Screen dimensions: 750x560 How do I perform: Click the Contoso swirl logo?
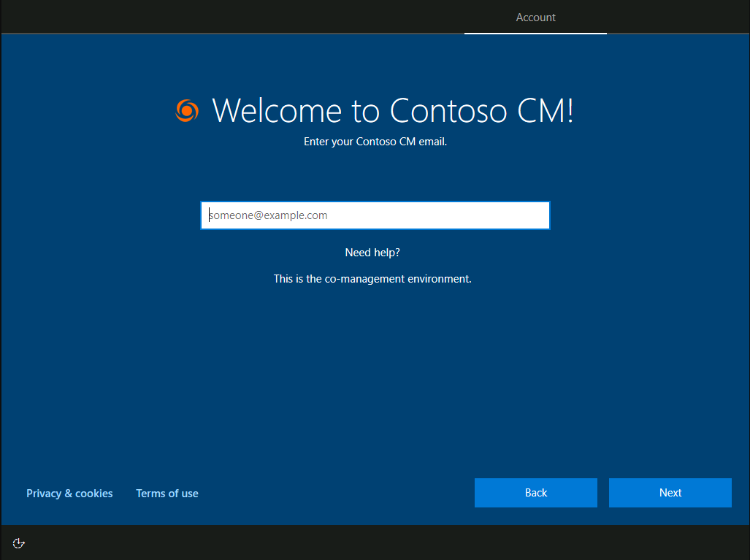[x=187, y=110]
